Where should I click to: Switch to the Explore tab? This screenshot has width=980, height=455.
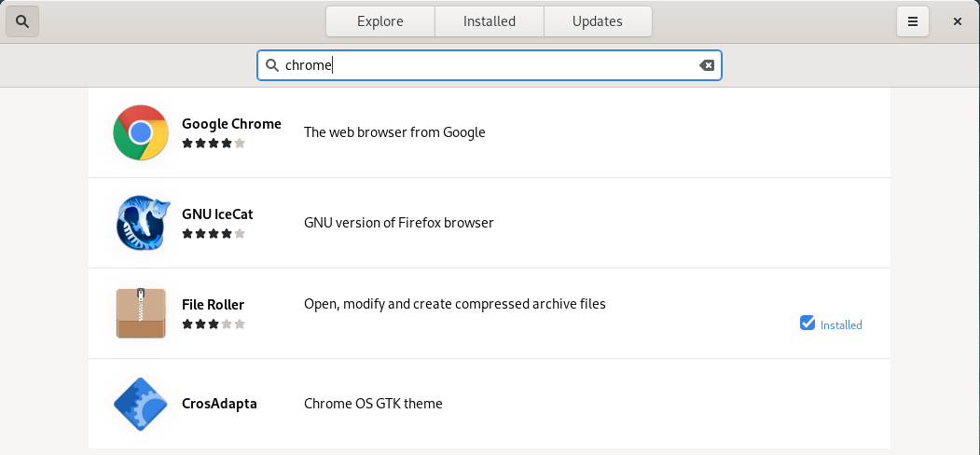380,21
